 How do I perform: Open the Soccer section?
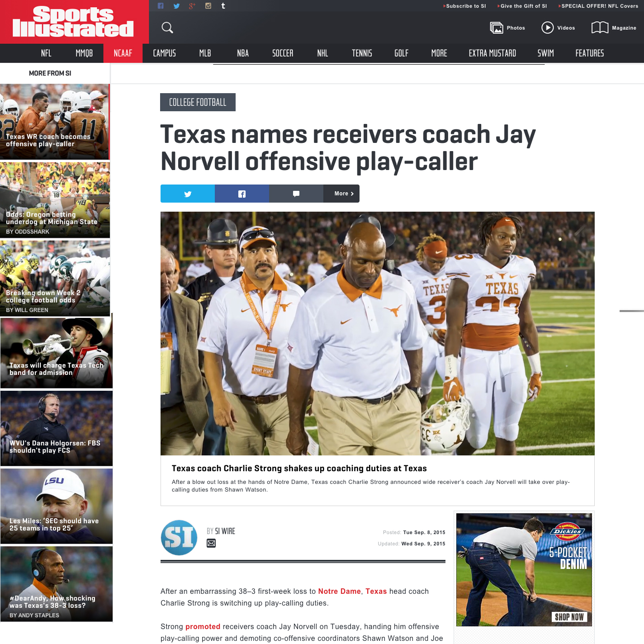283,53
